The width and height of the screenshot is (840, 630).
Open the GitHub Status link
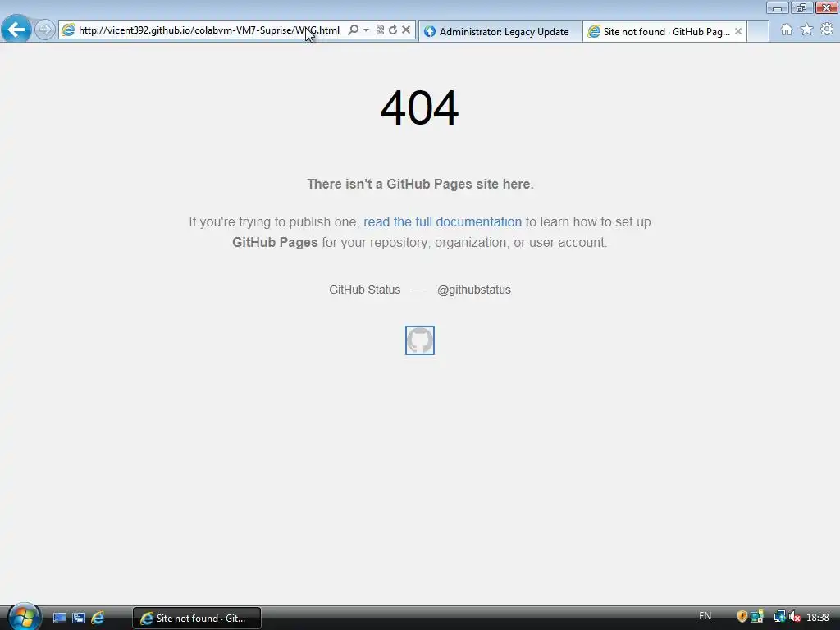point(365,290)
